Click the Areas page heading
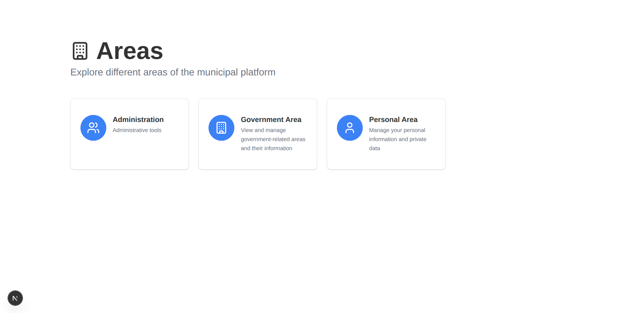The width and height of the screenshot is (644, 313). [x=129, y=51]
